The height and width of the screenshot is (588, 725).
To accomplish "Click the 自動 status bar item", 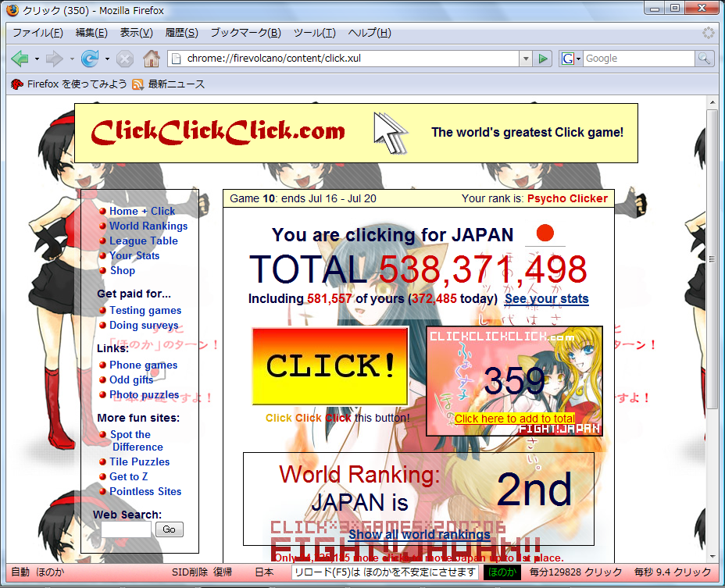I will tap(20, 572).
